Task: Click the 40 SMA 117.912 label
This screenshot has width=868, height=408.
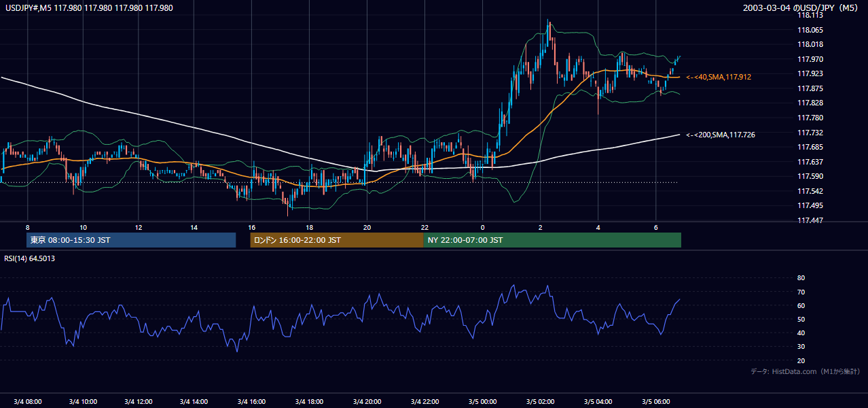Action: pyautogui.click(x=719, y=78)
